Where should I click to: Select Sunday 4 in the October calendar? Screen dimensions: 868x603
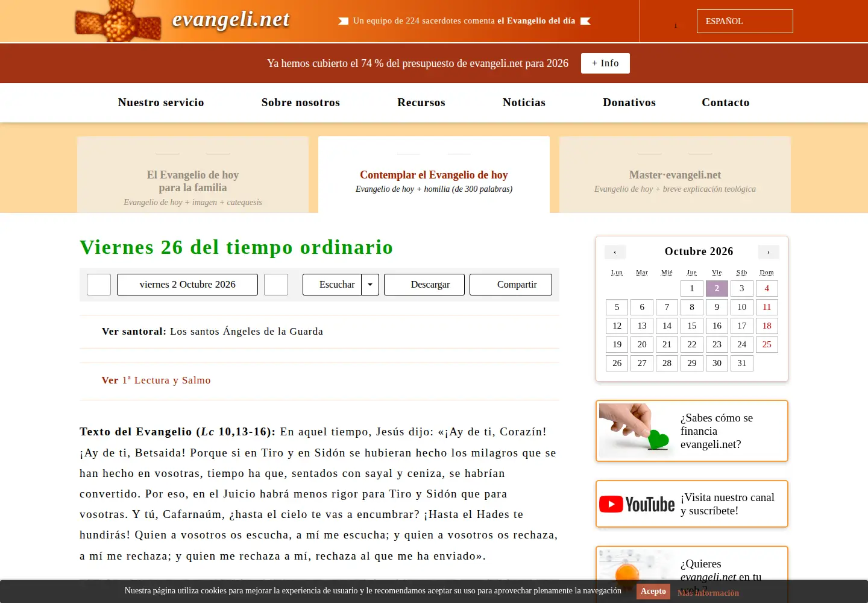pyautogui.click(x=767, y=289)
